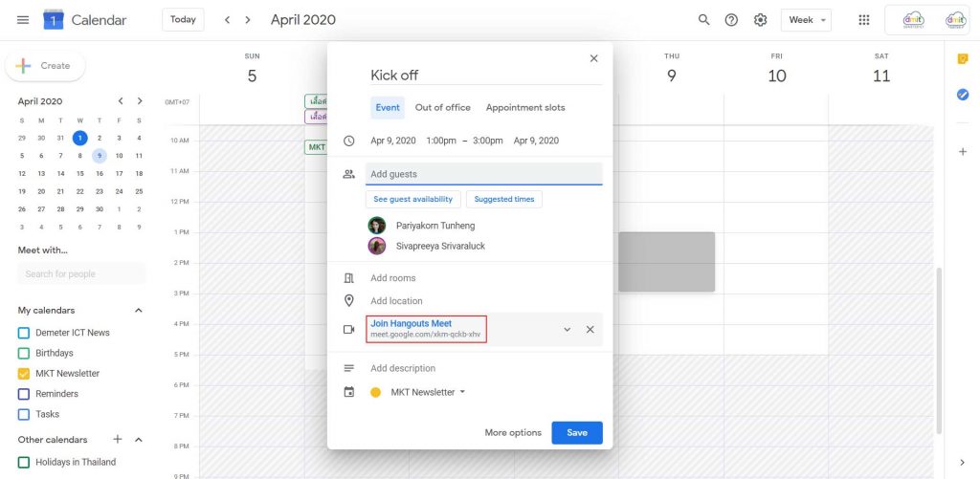
Task: Click Suggested times button
Action: [x=504, y=199]
